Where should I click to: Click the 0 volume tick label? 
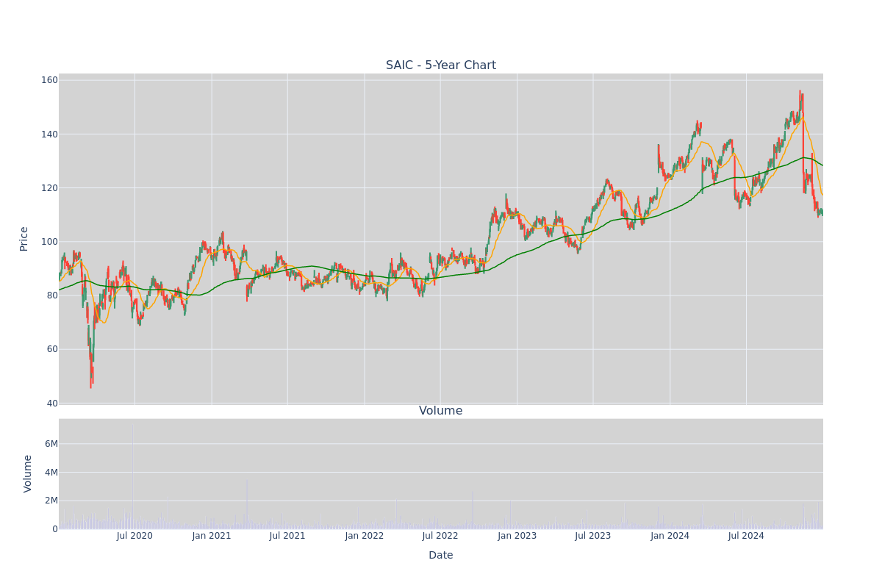click(54, 528)
